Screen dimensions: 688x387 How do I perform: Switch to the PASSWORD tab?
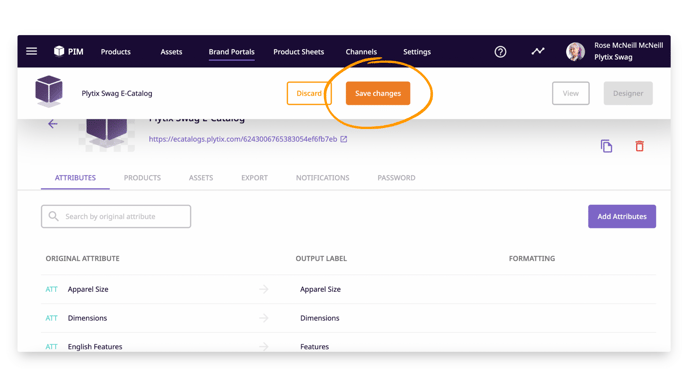pos(396,178)
